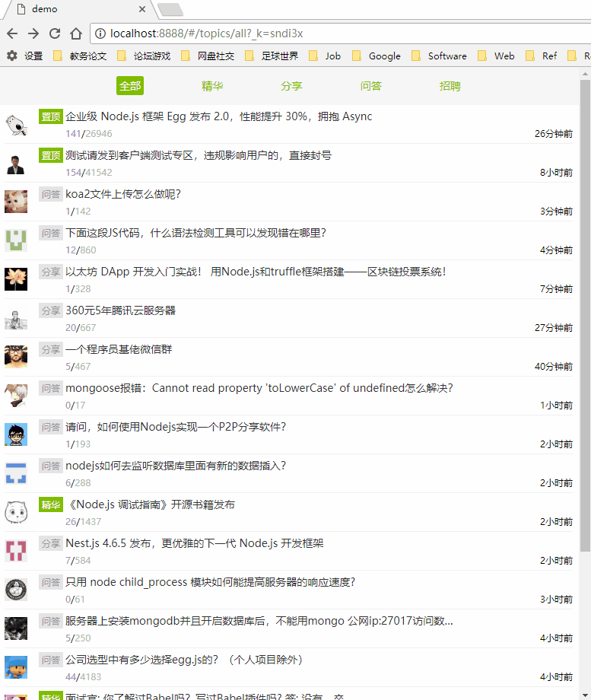This screenshot has height=700, width=591.
Task: Open the Job bookmark folder
Action: (x=325, y=56)
